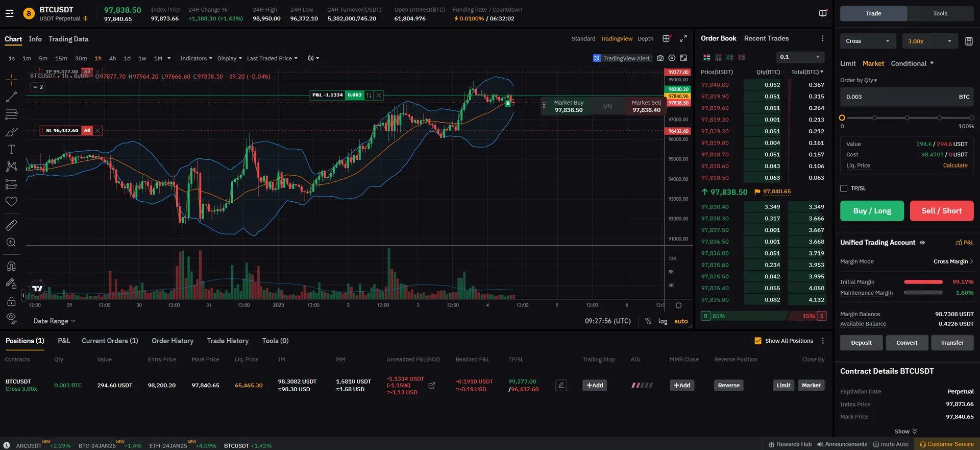980x450 pixels.
Task: Open the hamburger menu beside BTCUSDT
Action: point(10,14)
